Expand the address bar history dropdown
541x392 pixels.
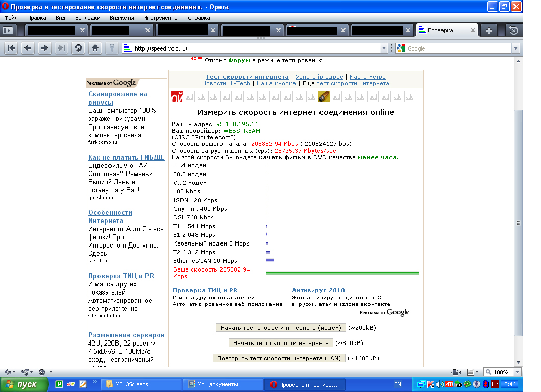pos(384,48)
